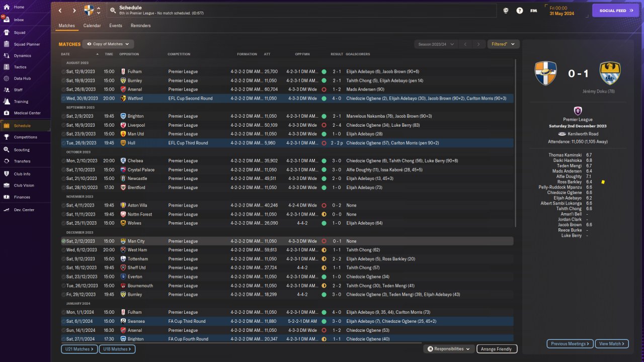Open the Season 2023/24 dropdown
This screenshot has height=362, width=644.
(436, 44)
